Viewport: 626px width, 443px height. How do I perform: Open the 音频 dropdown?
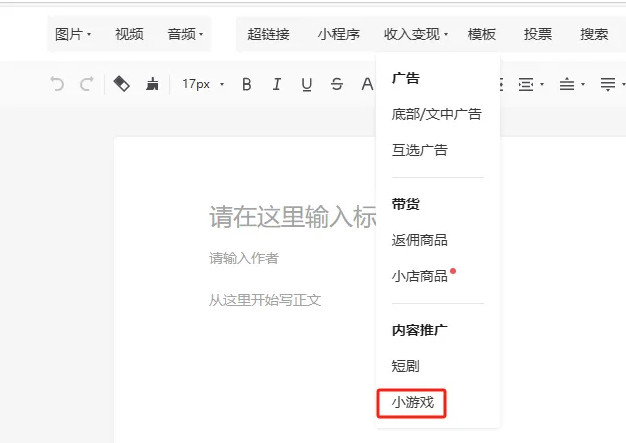click(x=185, y=34)
